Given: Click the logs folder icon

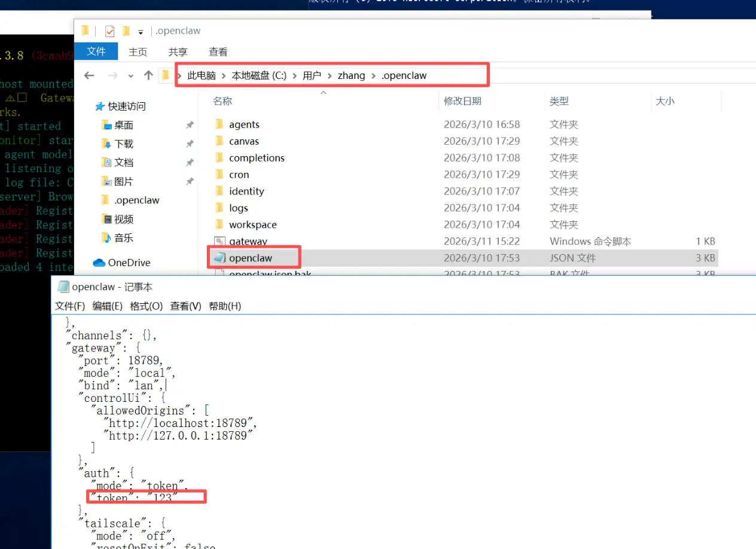Looking at the screenshot, I should point(219,208).
